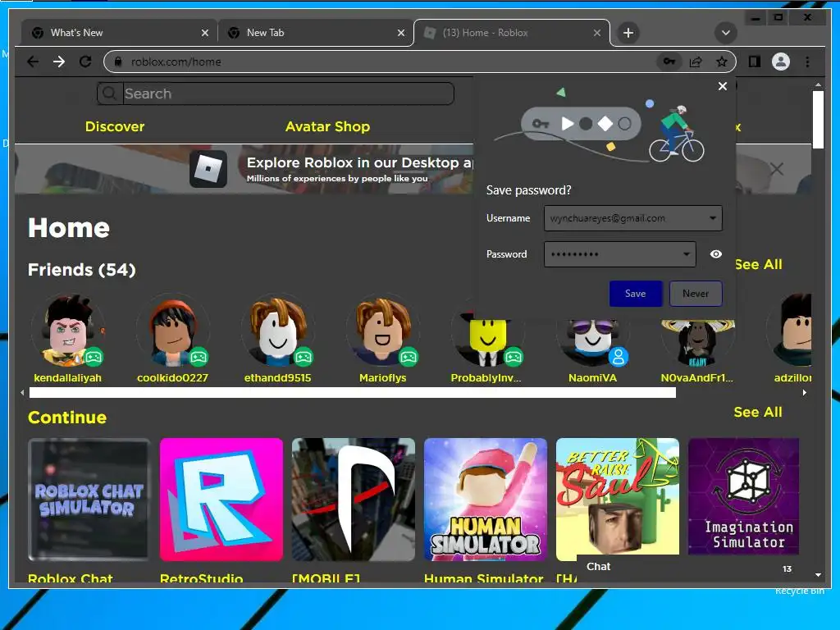
Task: Show password with the eye icon
Action: click(x=715, y=254)
